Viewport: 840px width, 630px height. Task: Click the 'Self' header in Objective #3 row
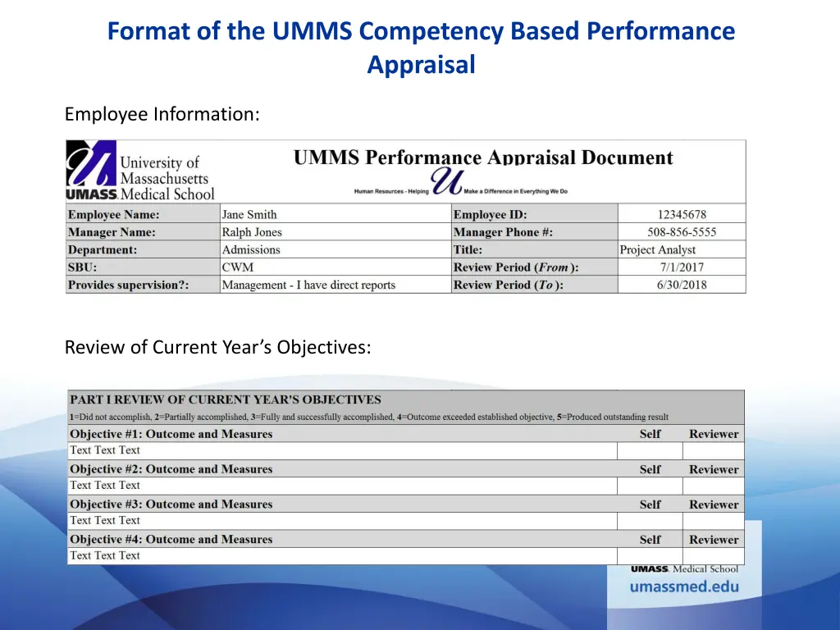(651, 504)
